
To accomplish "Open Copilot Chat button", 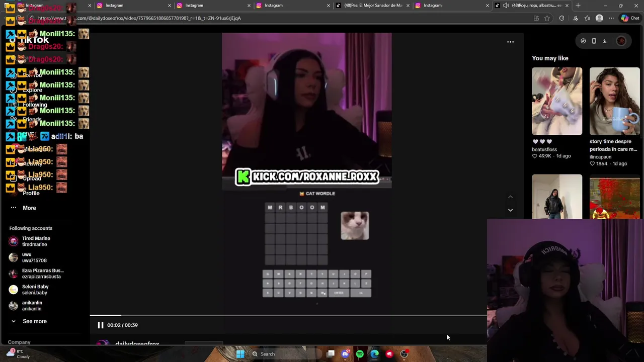I will pos(630,18).
